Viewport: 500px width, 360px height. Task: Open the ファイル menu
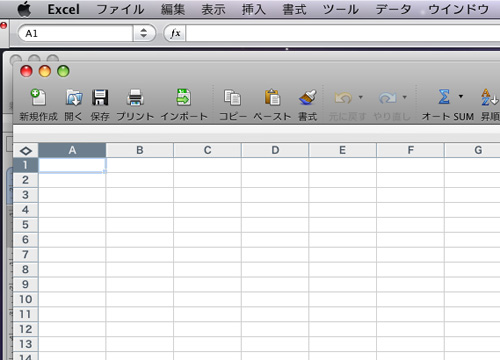120,9
